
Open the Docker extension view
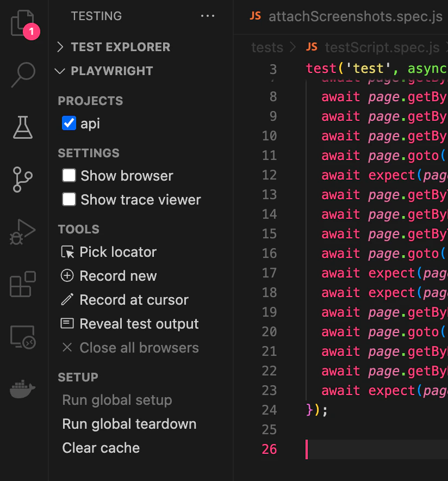tap(23, 387)
